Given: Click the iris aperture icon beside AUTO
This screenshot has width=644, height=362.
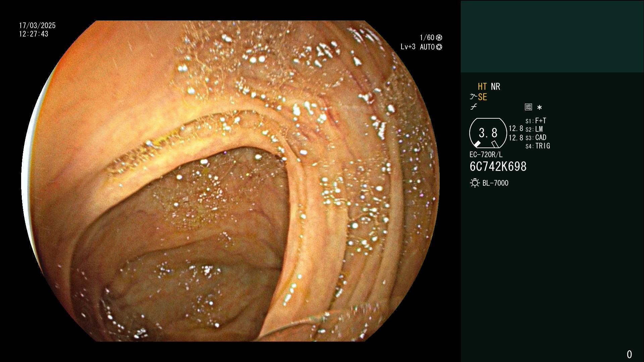Looking at the screenshot, I should 439,47.
